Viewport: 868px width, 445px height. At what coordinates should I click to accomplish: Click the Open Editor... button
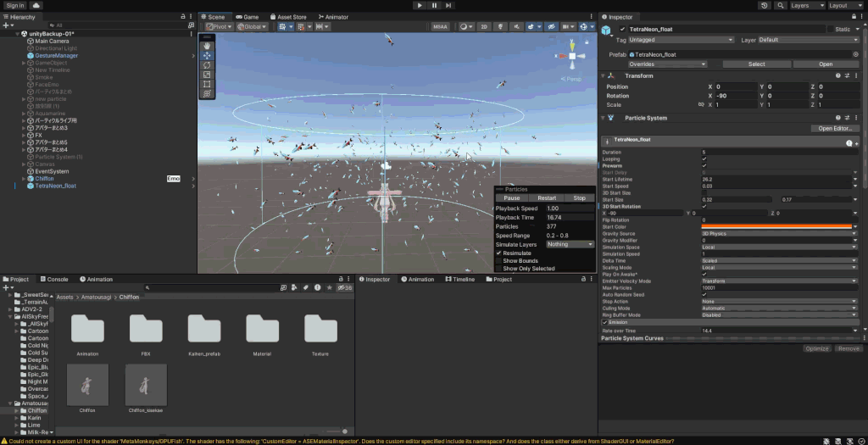coord(835,128)
